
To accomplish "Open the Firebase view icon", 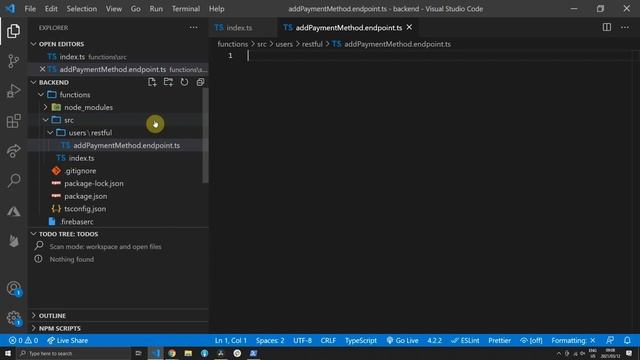I will click(13, 241).
